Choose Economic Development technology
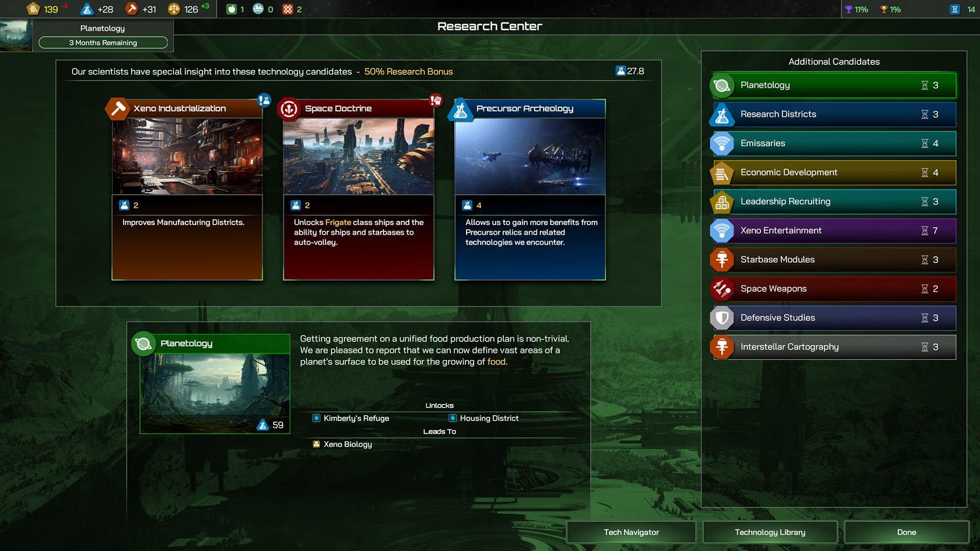980x551 pixels. point(834,172)
